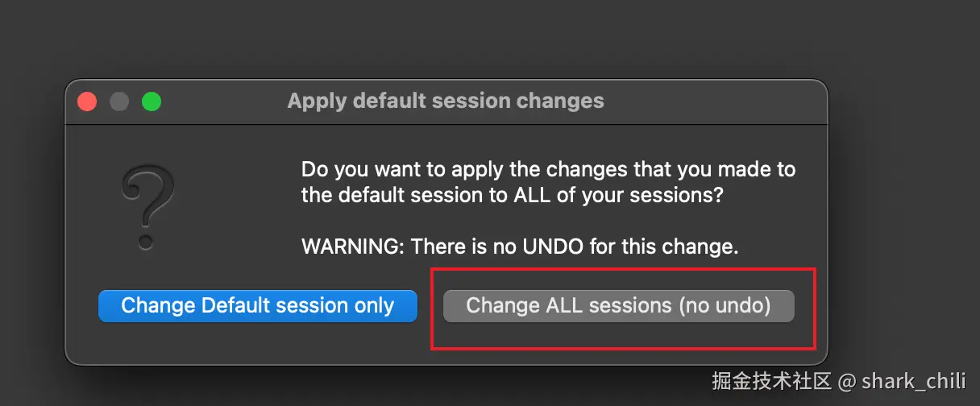Click the gray minimize window button

point(119,101)
